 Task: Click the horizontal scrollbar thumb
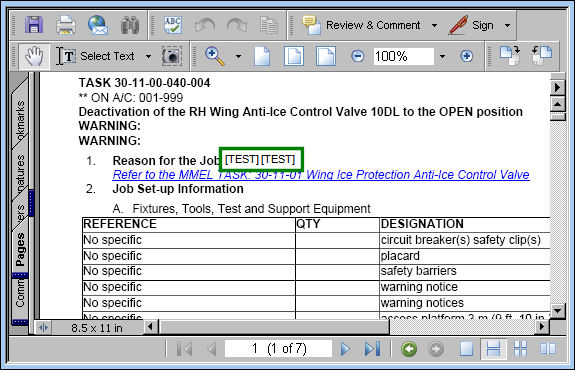click(x=274, y=326)
